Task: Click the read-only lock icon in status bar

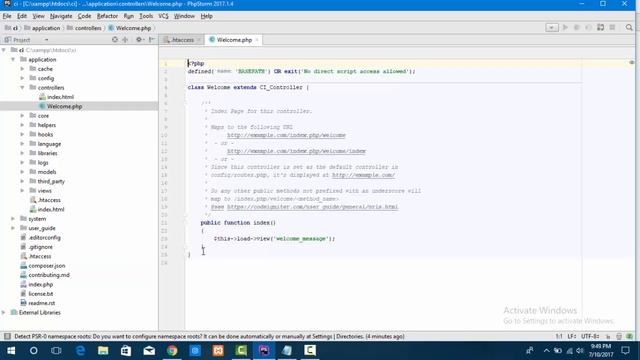Action: click(608, 336)
